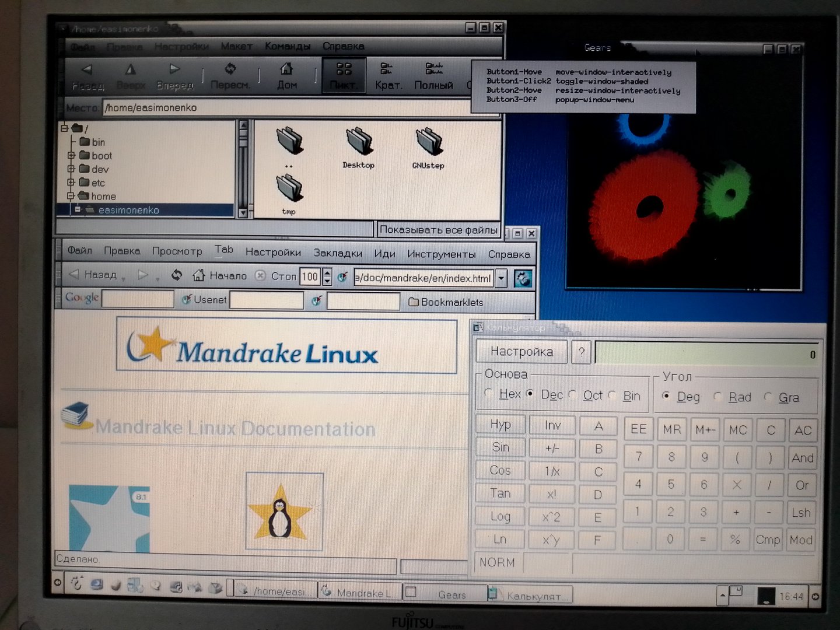Switch to Gears window from taskbar
The width and height of the screenshot is (840, 630).
(445, 594)
